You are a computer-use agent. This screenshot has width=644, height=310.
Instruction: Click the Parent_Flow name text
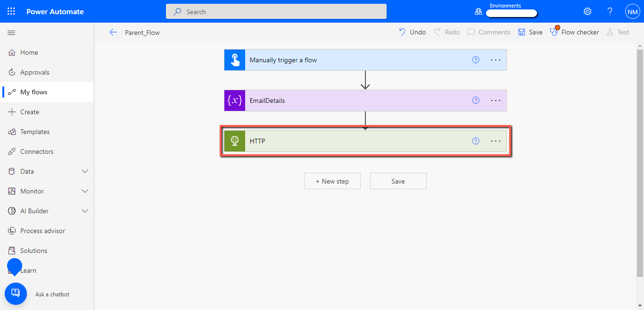click(x=142, y=33)
